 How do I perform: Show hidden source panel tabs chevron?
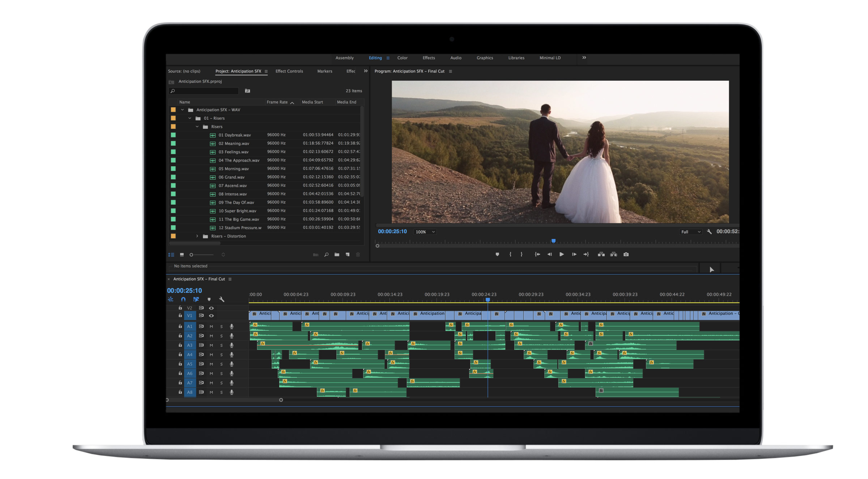coord(366,71)
